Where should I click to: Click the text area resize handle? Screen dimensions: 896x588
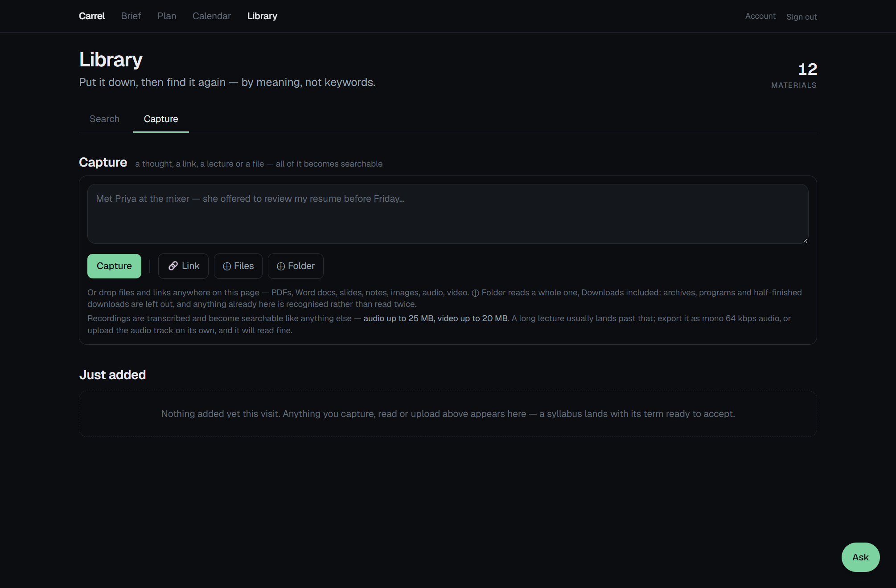coord(805,241)
